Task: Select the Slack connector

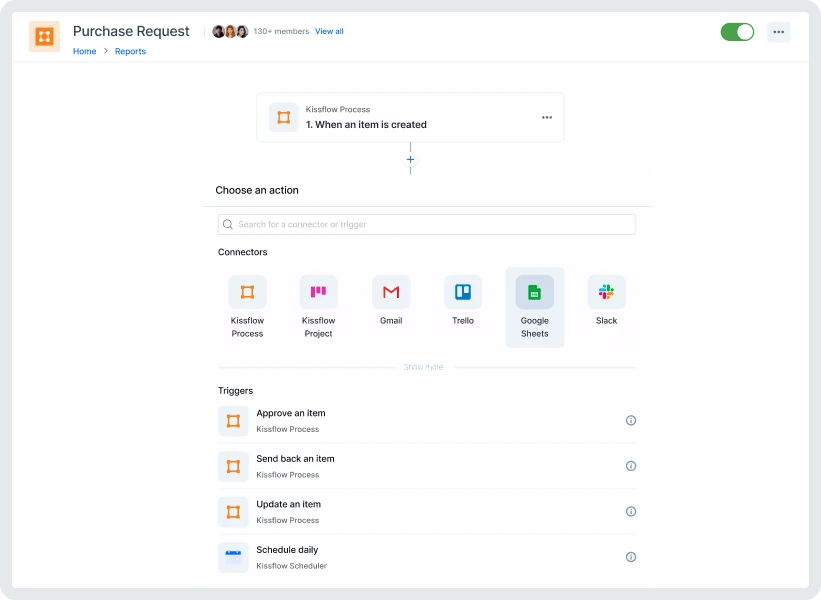Action: pos(606,301)
